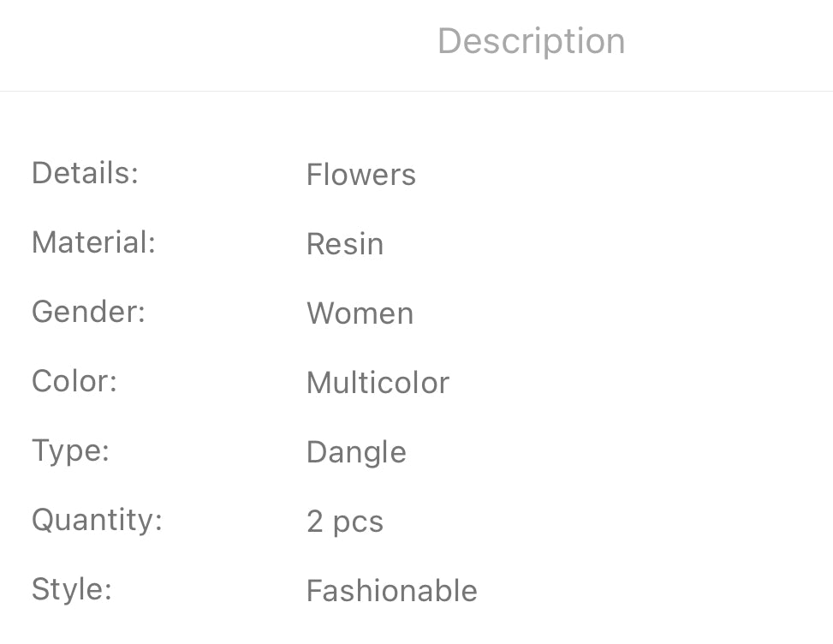Click the divider line below Description
The width and height of the screenshot is (833, 644).
pos(416,91)
